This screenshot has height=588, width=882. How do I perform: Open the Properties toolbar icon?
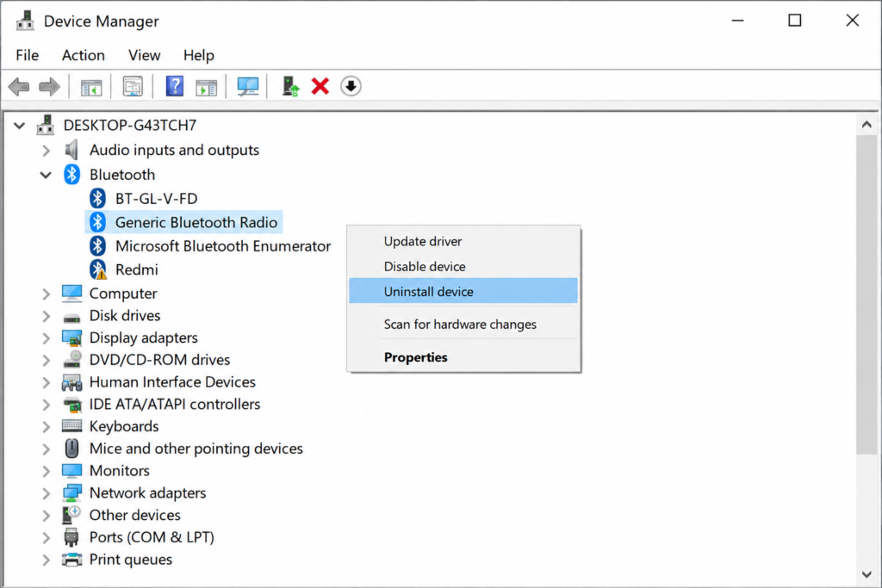click(x=133, y=87)
